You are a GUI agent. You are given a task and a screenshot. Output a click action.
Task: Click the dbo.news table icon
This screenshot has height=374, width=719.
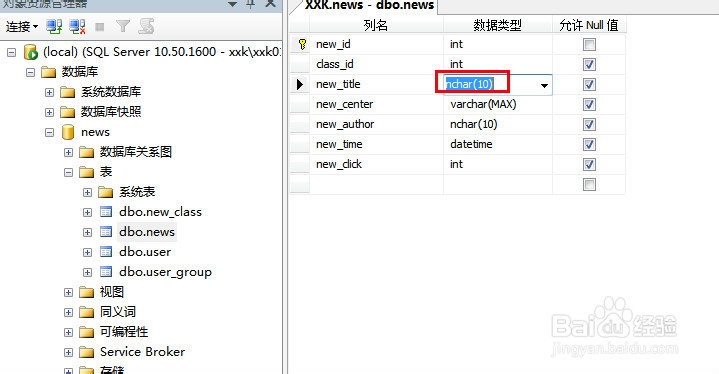pos(106,232)
